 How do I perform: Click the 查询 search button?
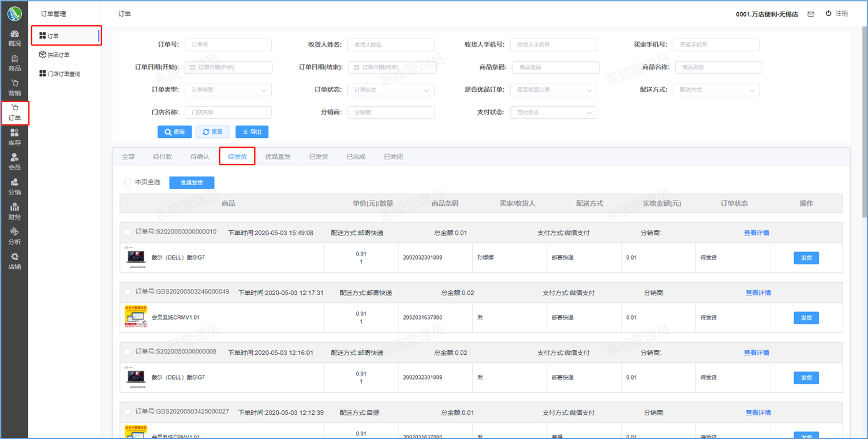pyautogui.click(x=174, y=132)
